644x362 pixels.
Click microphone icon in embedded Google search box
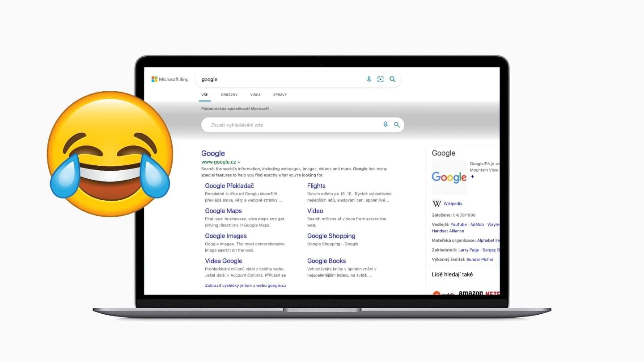click(386, 125)
